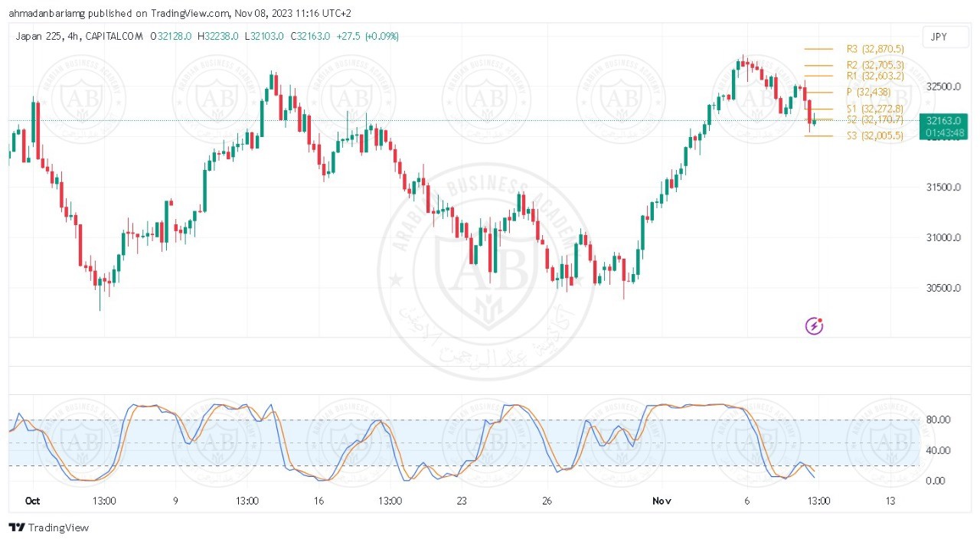Screen dimensions: 980x542
Task: Click the 23 date label on time axis
Action: click(x=462, y=501)
